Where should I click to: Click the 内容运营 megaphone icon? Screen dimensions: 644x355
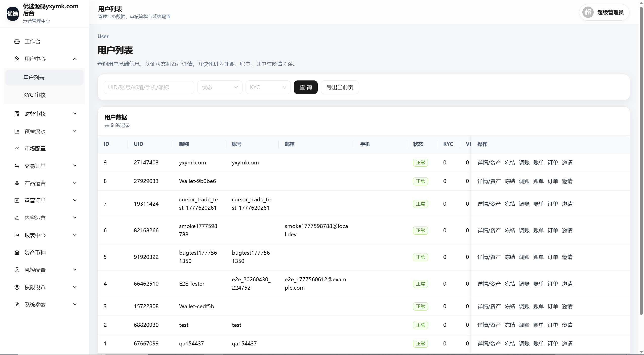[x=17, y=218]
